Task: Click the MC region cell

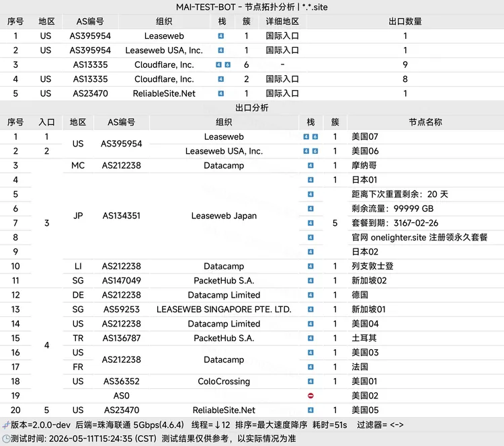Action: pyautogui.click(x=78, y=165)
